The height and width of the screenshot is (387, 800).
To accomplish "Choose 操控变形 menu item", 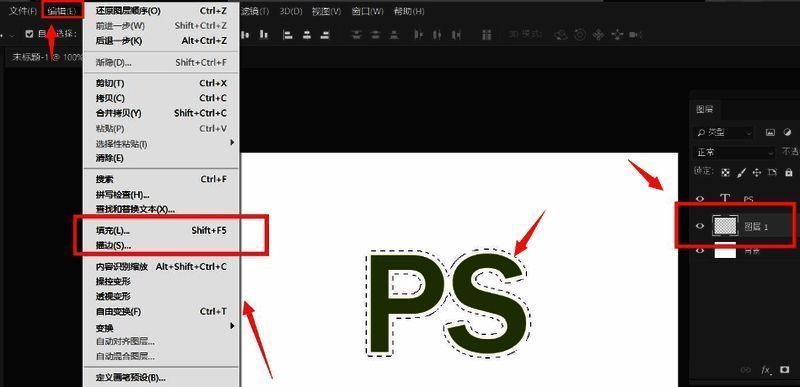I will tap(161, 281).
